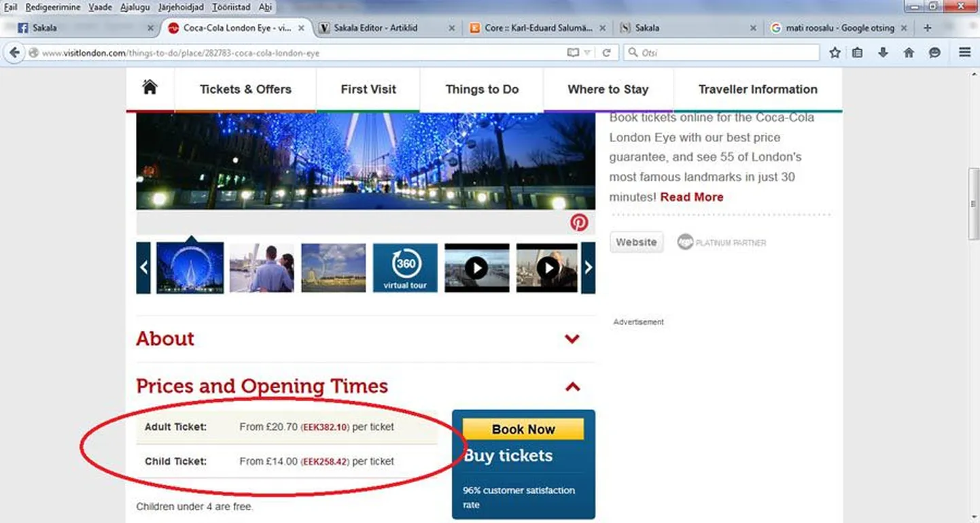The height and width of the screenshot is (523, 980).
Task: Pin the image with the Pinterest icon
Action: [579, 222]
